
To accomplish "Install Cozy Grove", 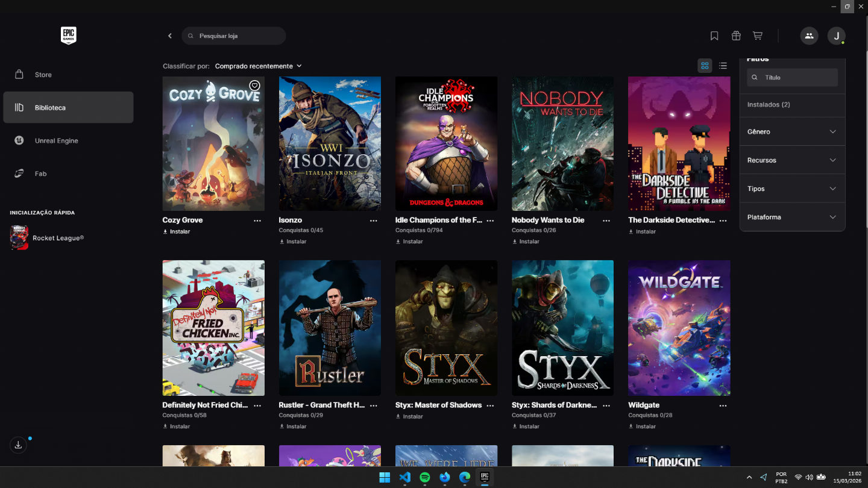I will coord(177,231).
